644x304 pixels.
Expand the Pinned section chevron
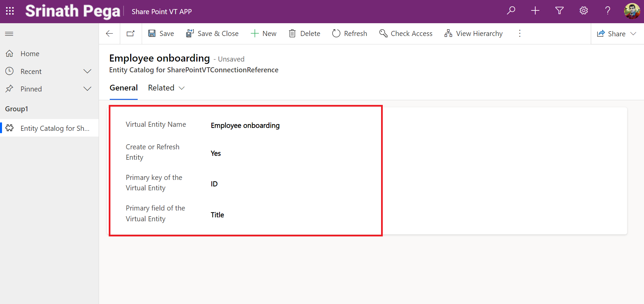tap(87, 89)
